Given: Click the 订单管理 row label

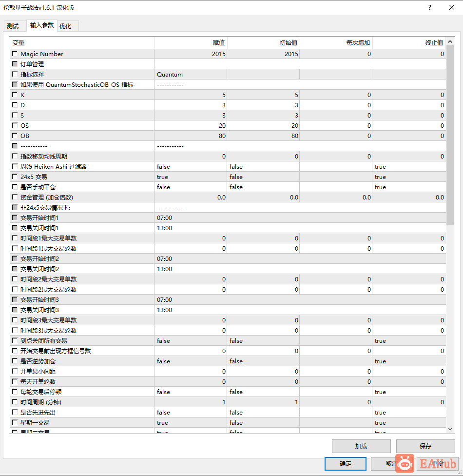Looking at the screenshot, I should (x=32, y=64).
